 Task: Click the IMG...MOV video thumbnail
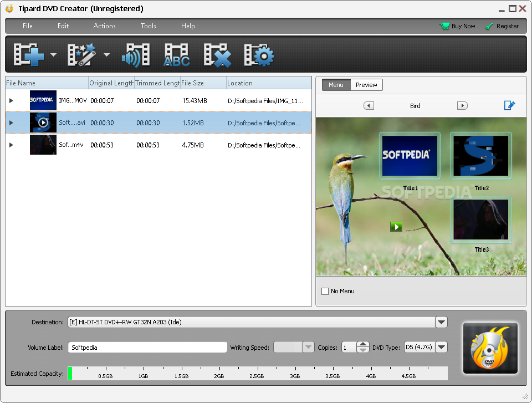(43, 100)
